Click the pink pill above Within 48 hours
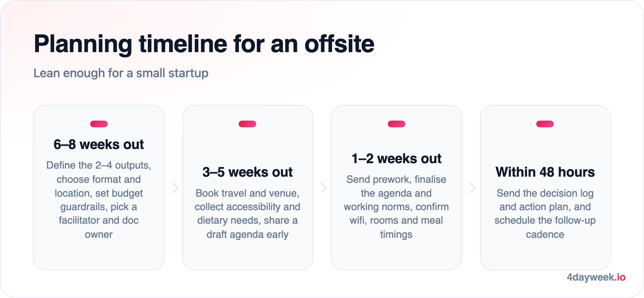The height and width of the screenshot is (298, 644). [x=545, y=124]
